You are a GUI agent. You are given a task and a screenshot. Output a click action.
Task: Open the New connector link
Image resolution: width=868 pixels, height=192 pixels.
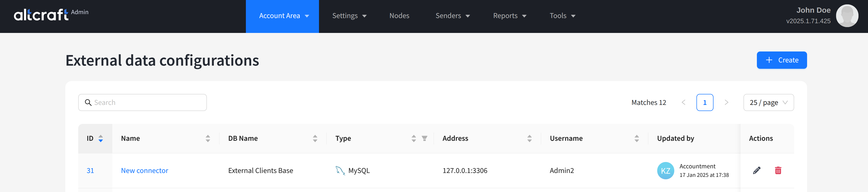point(144,171)
